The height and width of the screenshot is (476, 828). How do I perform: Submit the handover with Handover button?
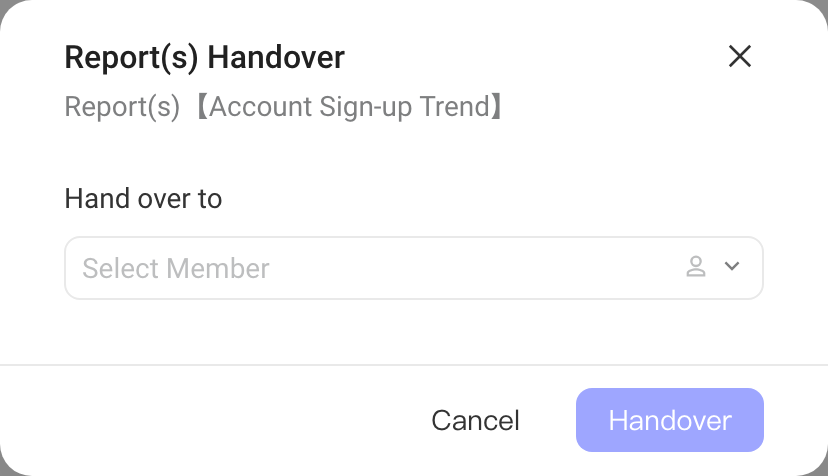click(670, 420)
